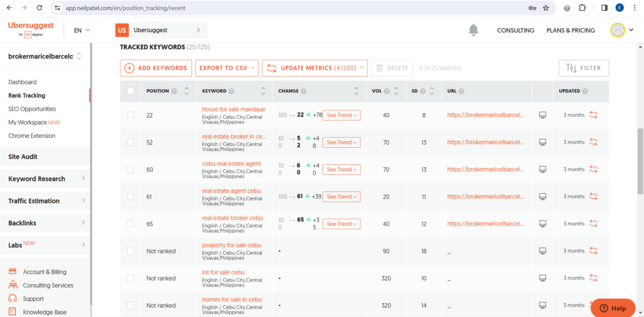Viewport: 644px width, 317px height.
Task: Click the POSITION column help icon
Action: coord(174,91)
